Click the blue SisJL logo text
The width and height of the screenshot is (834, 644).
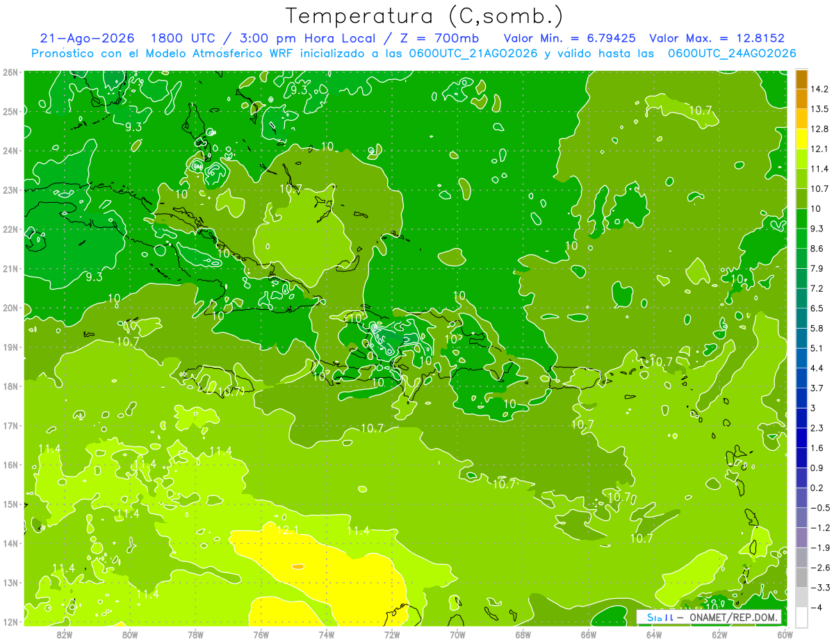(x=659, y=617)
